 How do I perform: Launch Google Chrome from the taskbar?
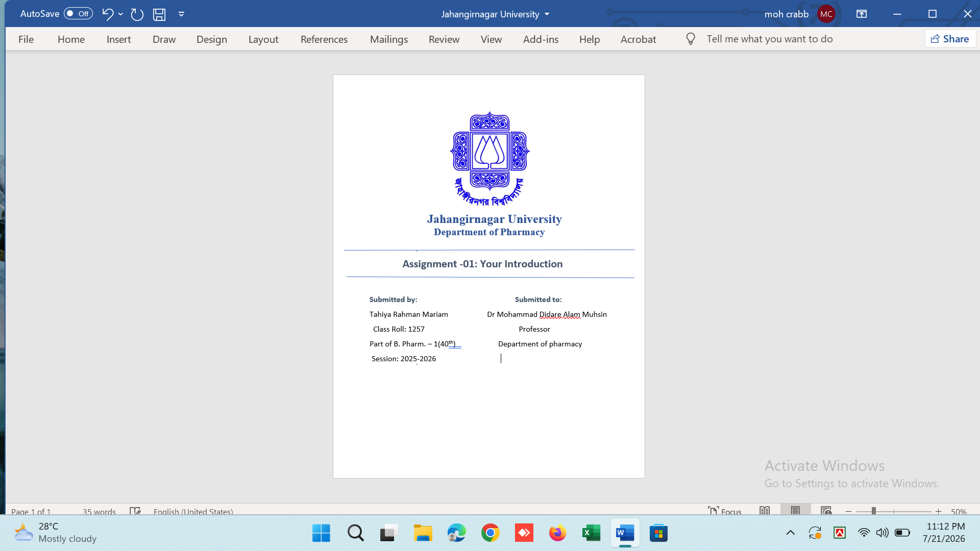(490, 533)
